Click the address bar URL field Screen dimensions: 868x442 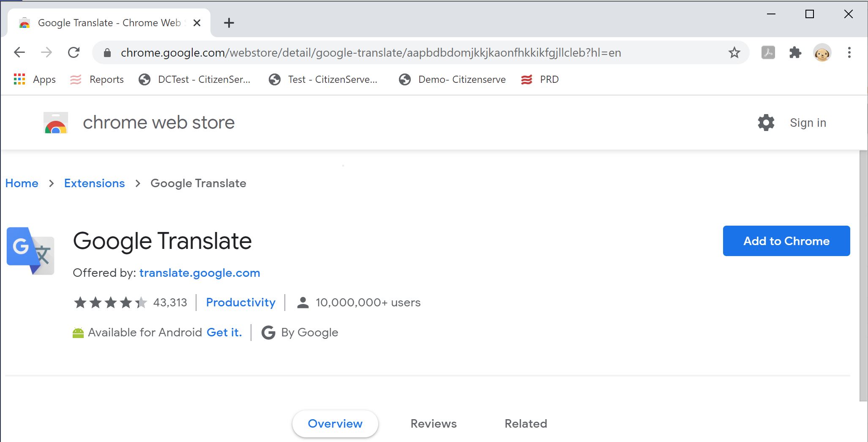[x=370, y=53]
